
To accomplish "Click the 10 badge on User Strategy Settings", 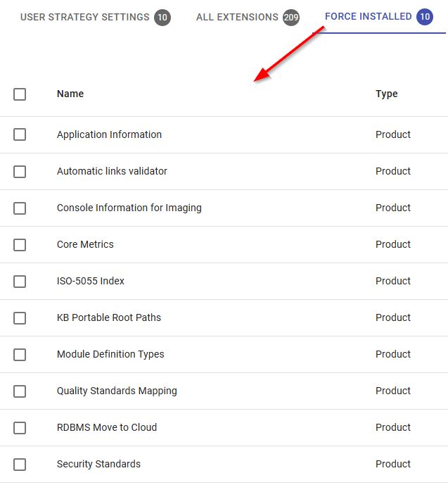I will point(162,18).
